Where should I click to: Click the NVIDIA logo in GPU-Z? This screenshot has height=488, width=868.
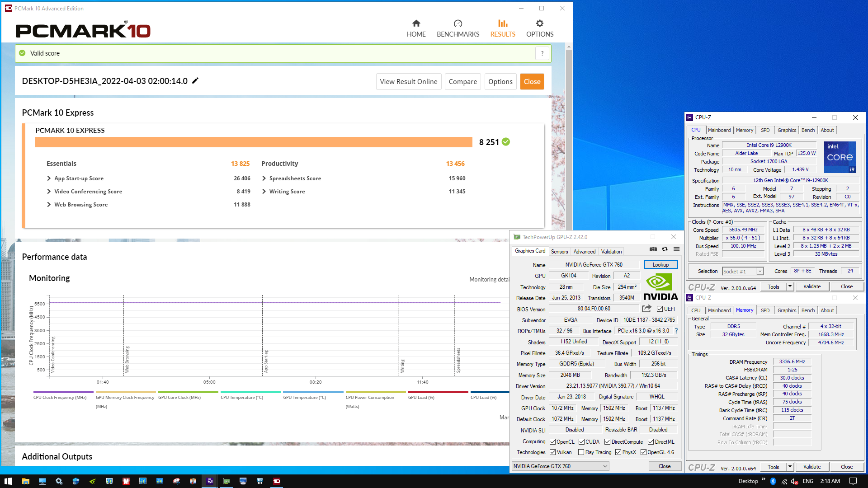click(660, 286)
